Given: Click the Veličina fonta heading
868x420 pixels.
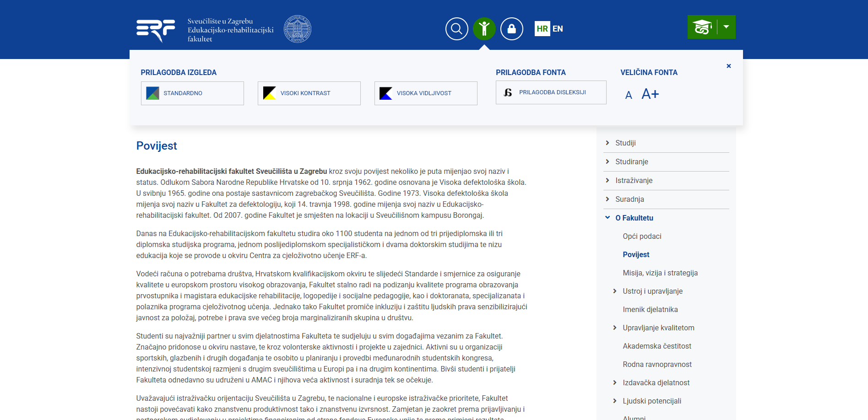Looking at the screenshot, I should 649,72.
